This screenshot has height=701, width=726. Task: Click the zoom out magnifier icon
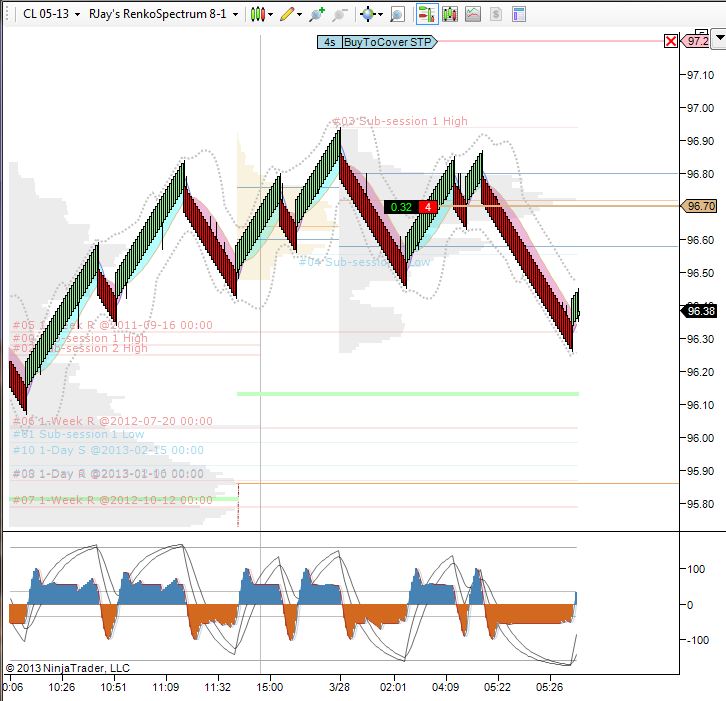(x=340, y=14)
